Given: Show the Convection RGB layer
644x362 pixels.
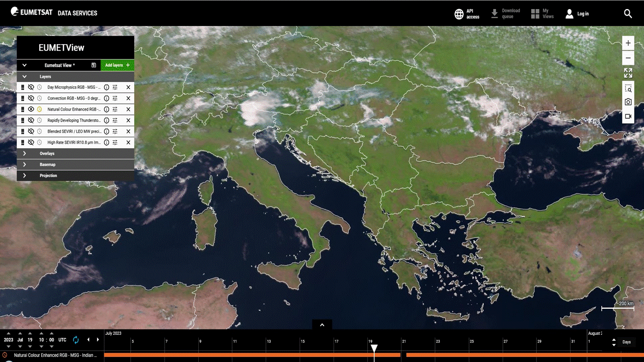Looking at the screenshot, I should [x=31, y=98].
